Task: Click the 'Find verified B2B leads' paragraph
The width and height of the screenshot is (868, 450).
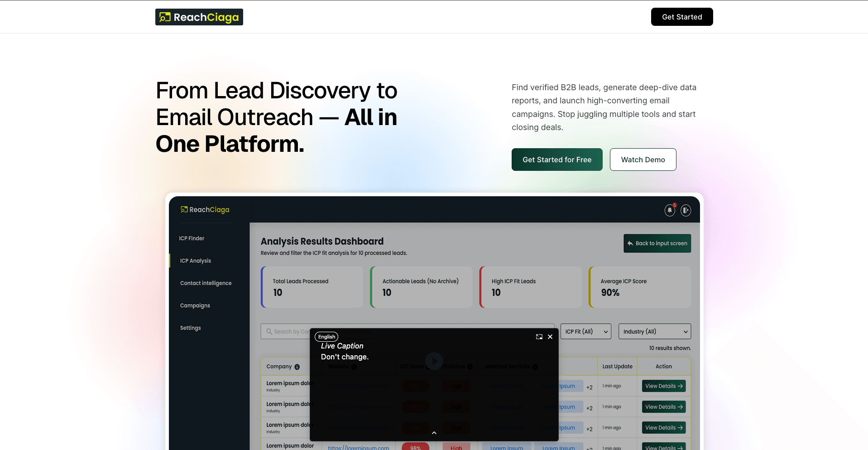Action: pos(604,107)
